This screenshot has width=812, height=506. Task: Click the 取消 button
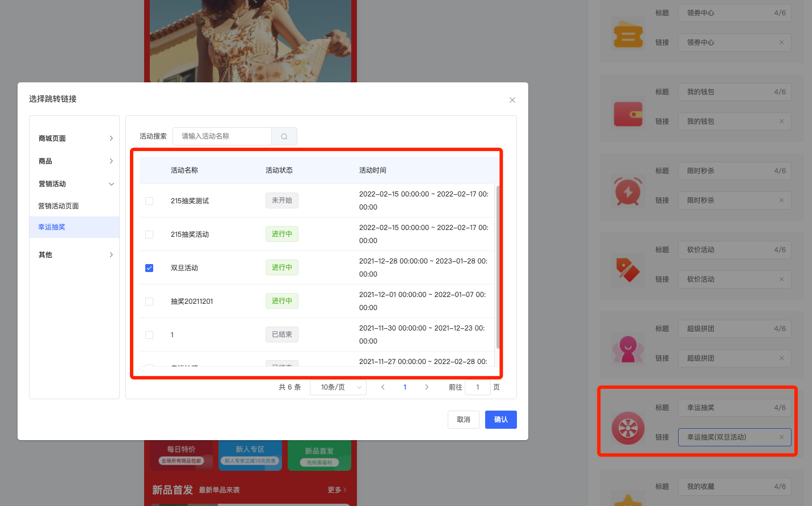(x=463, y=420)
